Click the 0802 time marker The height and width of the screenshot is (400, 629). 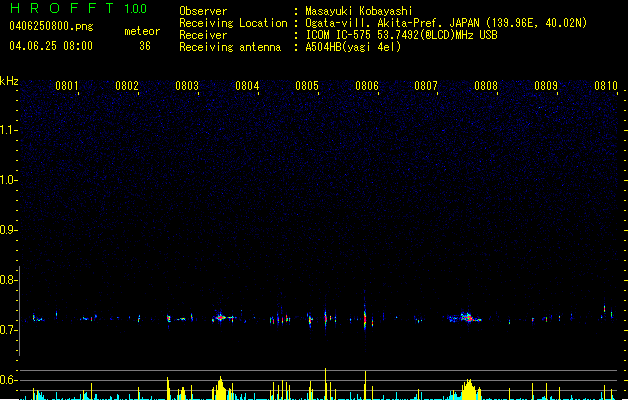(127, 86)
